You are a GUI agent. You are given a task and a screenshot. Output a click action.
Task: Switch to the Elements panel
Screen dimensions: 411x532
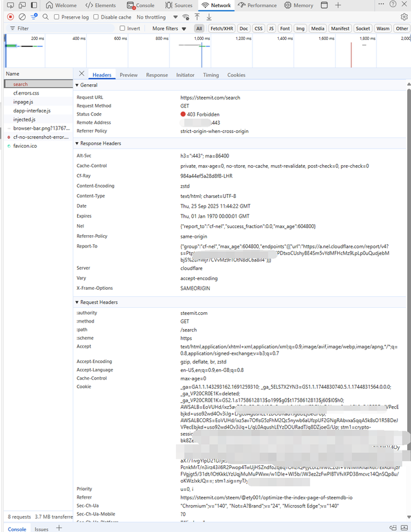tap(101, 5)
